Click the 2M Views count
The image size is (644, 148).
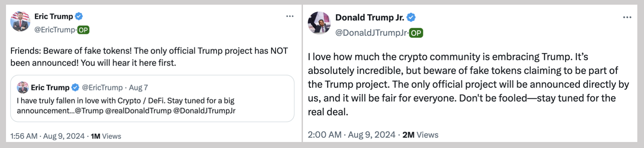click(420, 135)
